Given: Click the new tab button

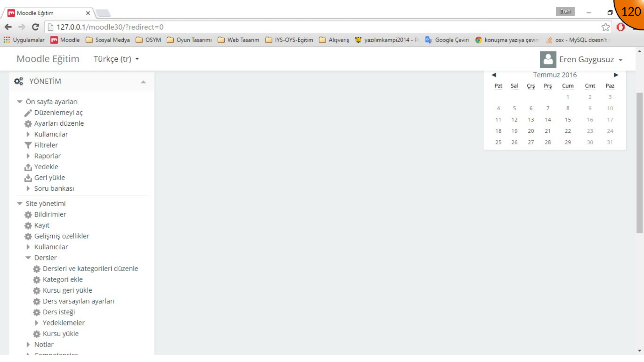Looking at the screenshot, I should (103, 13).
